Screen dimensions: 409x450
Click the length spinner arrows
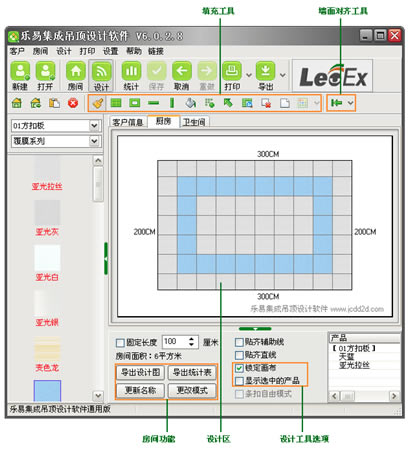pos(192,342)
